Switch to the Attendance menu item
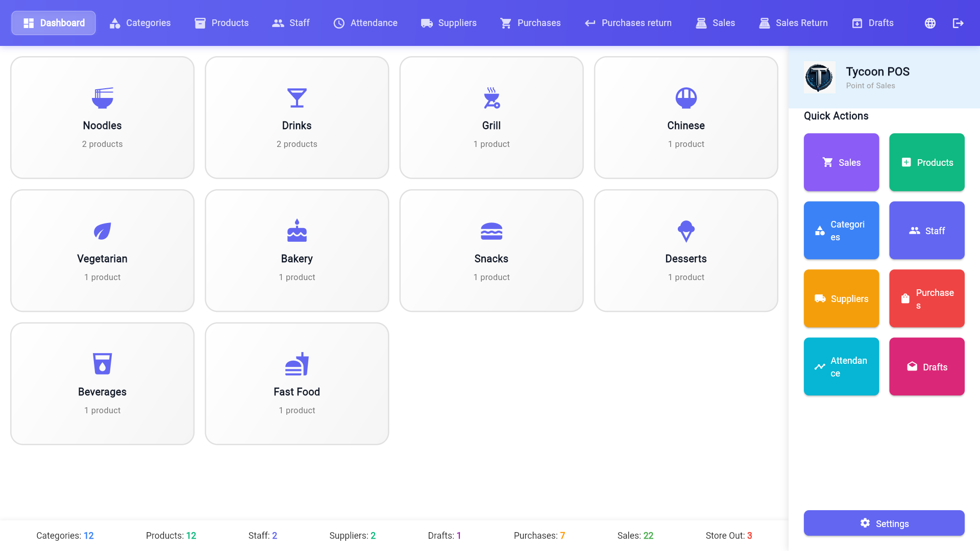This screenshot has height=551, width=980. pos(365,23)
